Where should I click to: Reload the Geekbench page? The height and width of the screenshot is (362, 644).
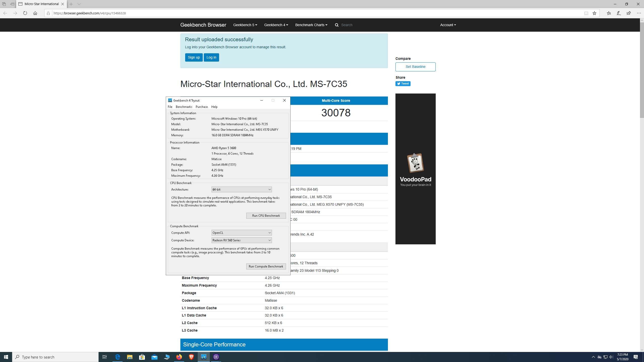[25, 13]
